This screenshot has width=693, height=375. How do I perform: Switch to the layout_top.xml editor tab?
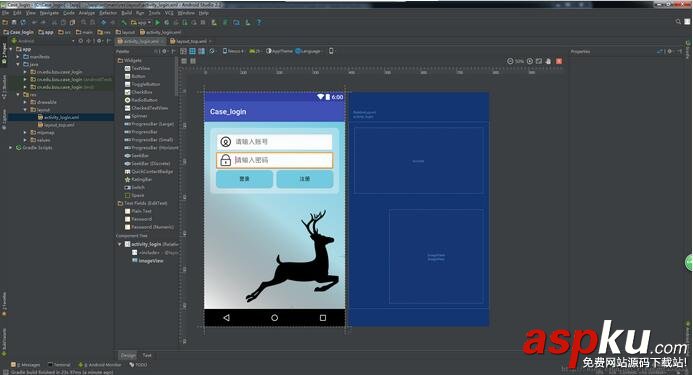click(x=191, y=41)
